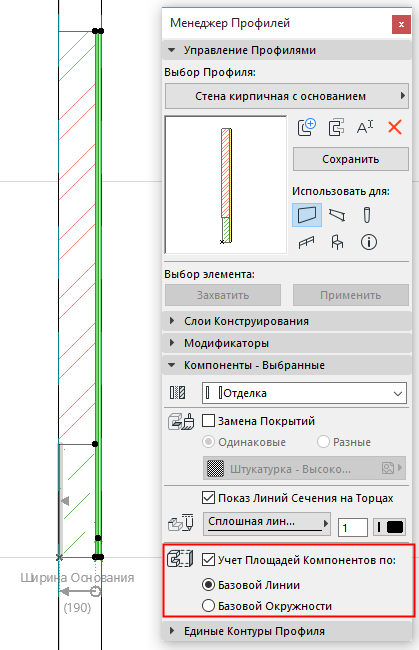Open the profile selection Стена кирпичная dropdown
Screen dimensions: 419x650
(287, 96)
